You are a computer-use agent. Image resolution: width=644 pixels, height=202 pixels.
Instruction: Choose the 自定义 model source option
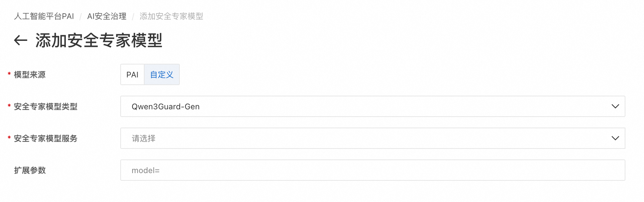162,75
